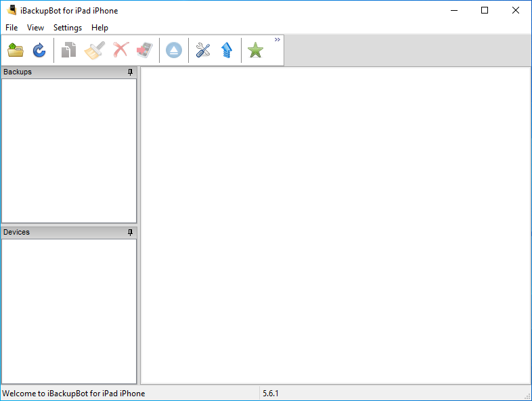The image size is (532, 401).
Task: Toggle the Backups panel pin
Action: click(131, 72)
